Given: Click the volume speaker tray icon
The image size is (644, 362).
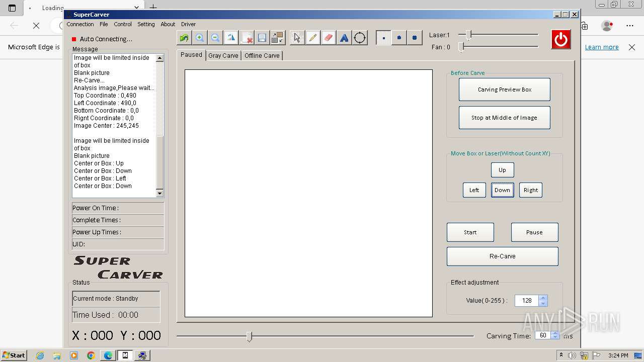Looking at the screenshot, I should (572, 355).
